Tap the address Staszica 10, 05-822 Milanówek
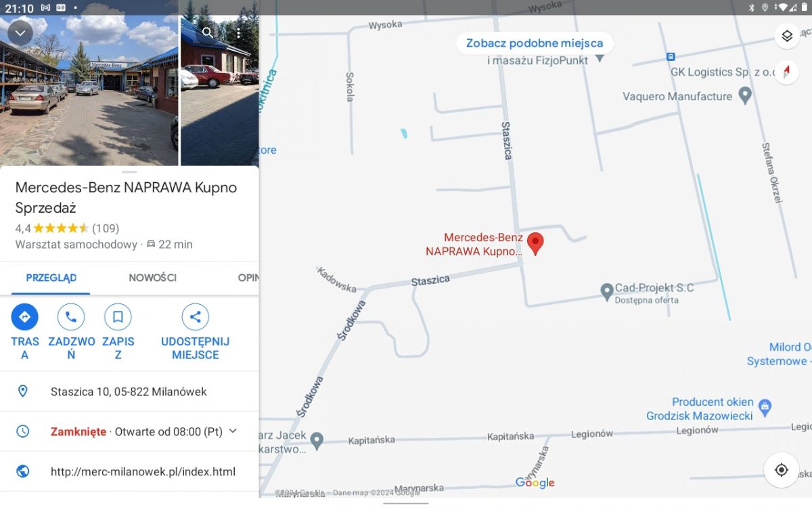The height and width of the screenshot is (508, 812). (x=129, y=391)
